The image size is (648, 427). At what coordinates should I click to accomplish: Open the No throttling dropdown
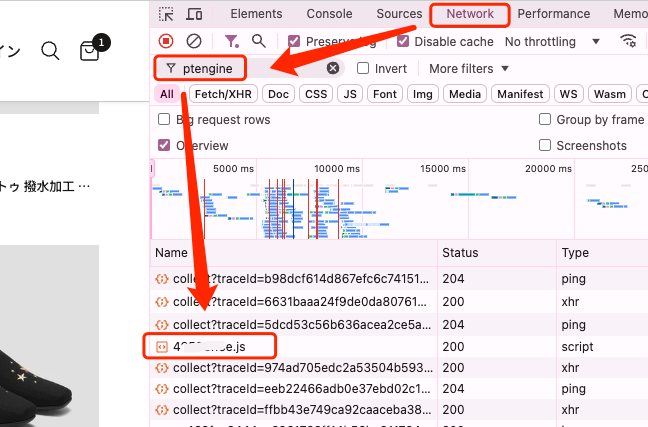[x=552, y=42]
